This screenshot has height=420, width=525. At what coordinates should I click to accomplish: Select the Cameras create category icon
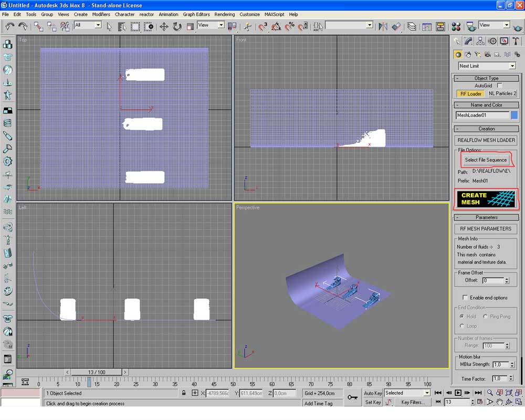click(488, 54)
